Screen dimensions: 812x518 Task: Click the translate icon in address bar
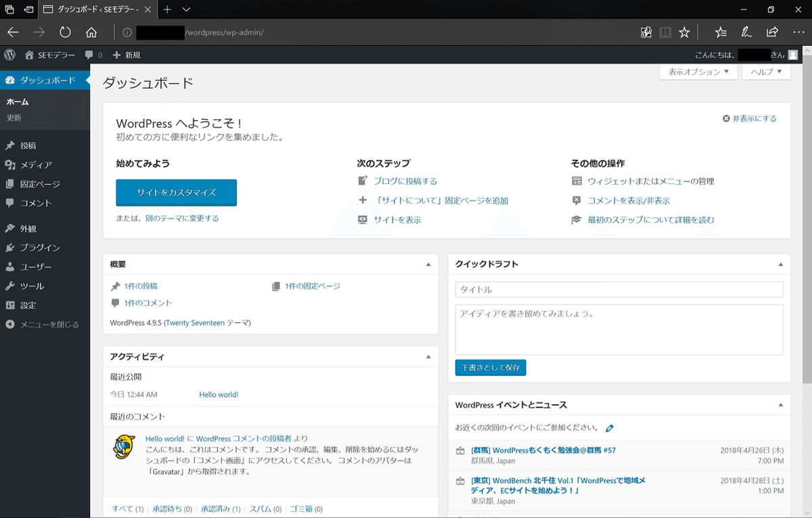(646, 32)
